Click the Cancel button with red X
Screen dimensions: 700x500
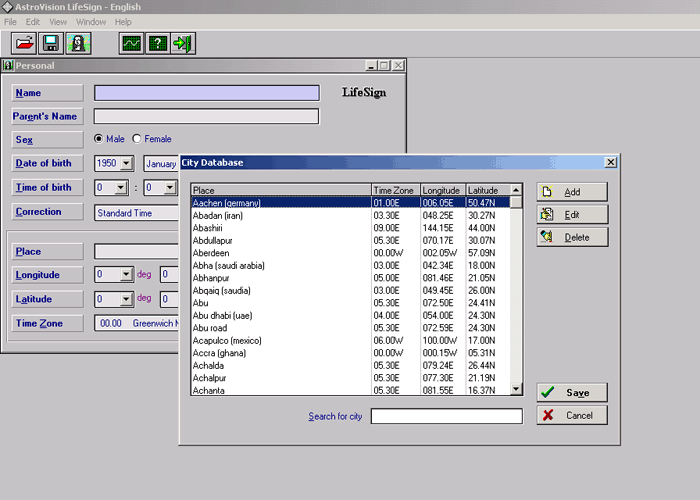[572, 415]
